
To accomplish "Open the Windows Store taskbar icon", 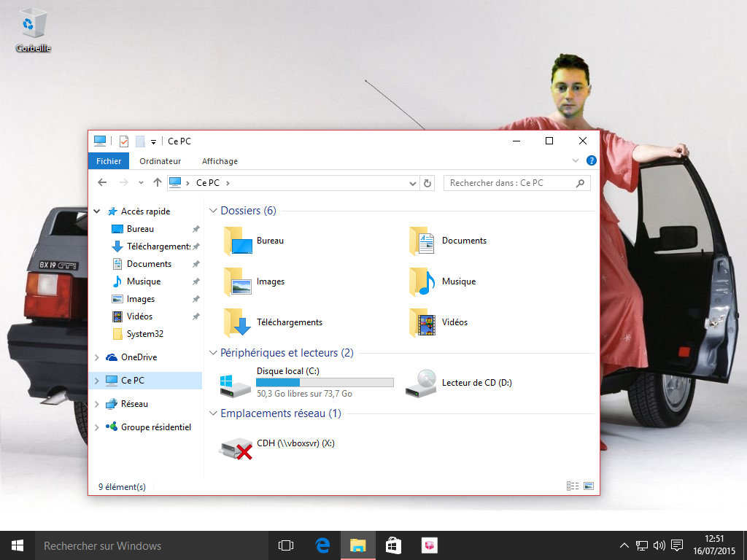I will click(393, 545).
